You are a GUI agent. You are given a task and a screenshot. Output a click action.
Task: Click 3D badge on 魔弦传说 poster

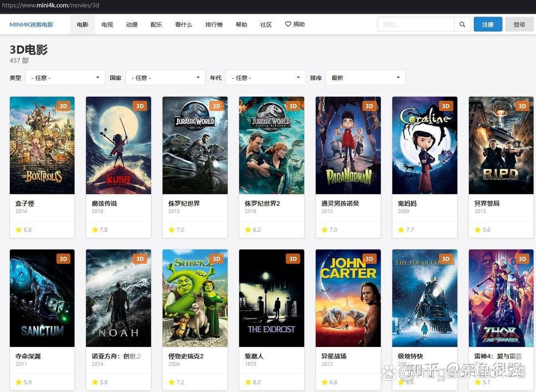tap(140, 106)
